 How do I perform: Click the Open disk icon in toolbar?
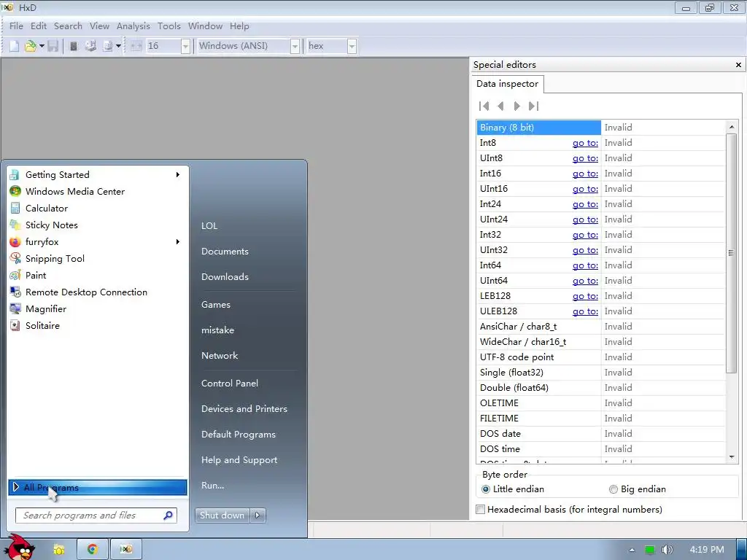coord(90,46)
